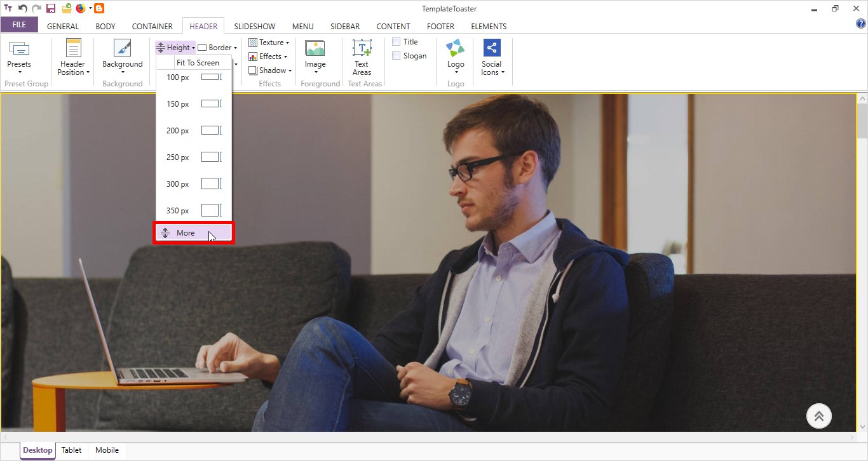Open the FILE menu button
The height and width of the screenshot is (461, 868).
click(x=19, y=25)
